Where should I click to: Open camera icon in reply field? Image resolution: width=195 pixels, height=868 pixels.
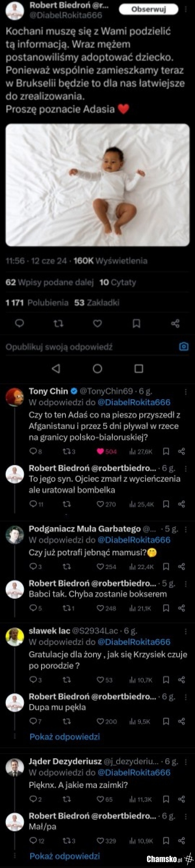point(184,347)
